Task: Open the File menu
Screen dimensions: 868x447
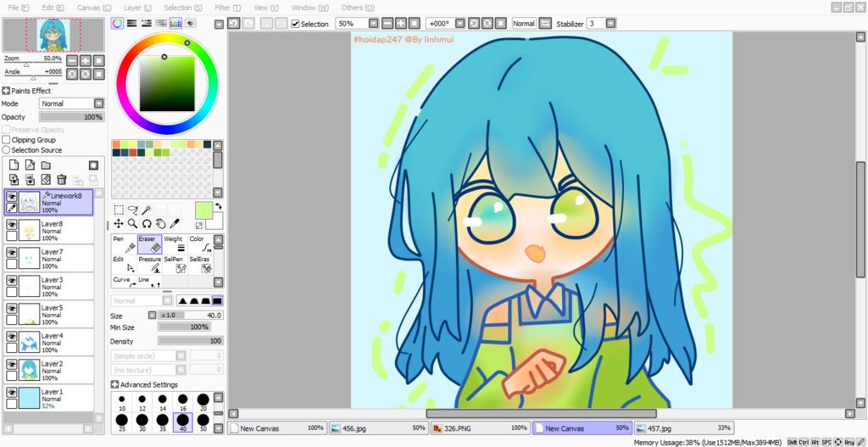Action: pos(19,8)
